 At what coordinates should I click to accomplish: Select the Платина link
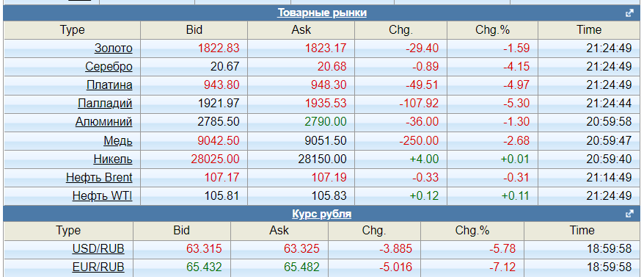109,85
